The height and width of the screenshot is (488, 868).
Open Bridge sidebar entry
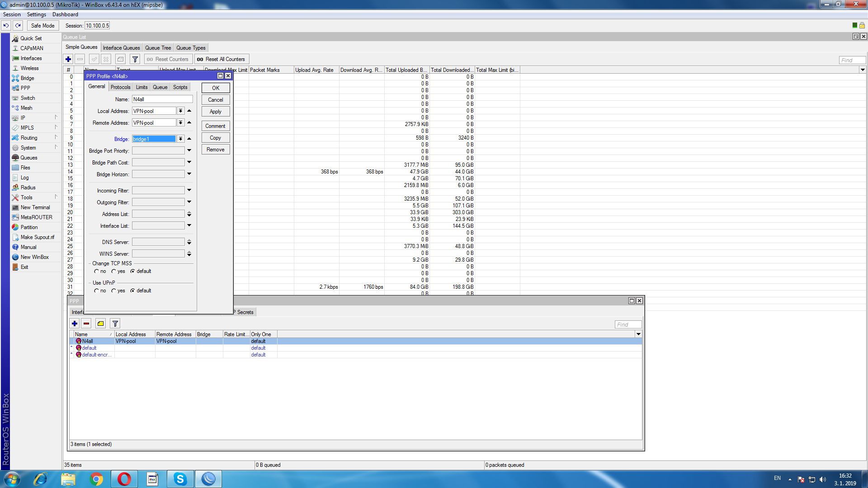tap(27, 78)
